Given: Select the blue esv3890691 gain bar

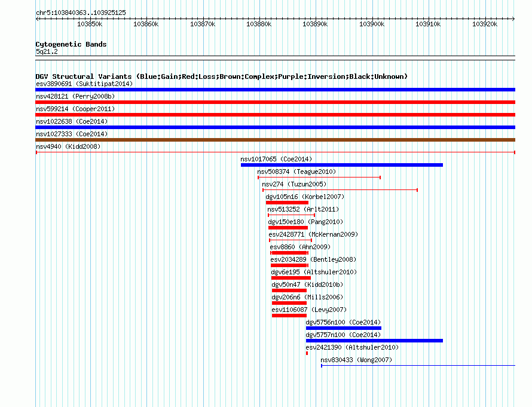Looking at the screenshot, I should [275, 90].
